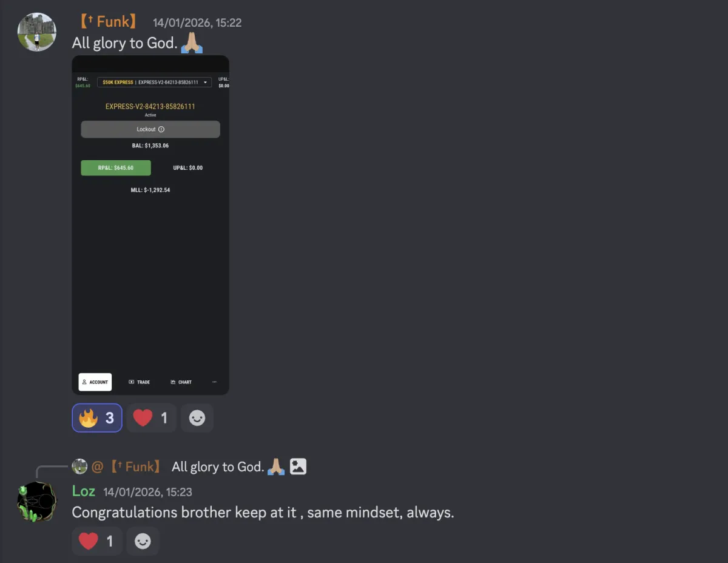
Task: Open the add reaction smiley on Loz's message
Action: [143, 541]
